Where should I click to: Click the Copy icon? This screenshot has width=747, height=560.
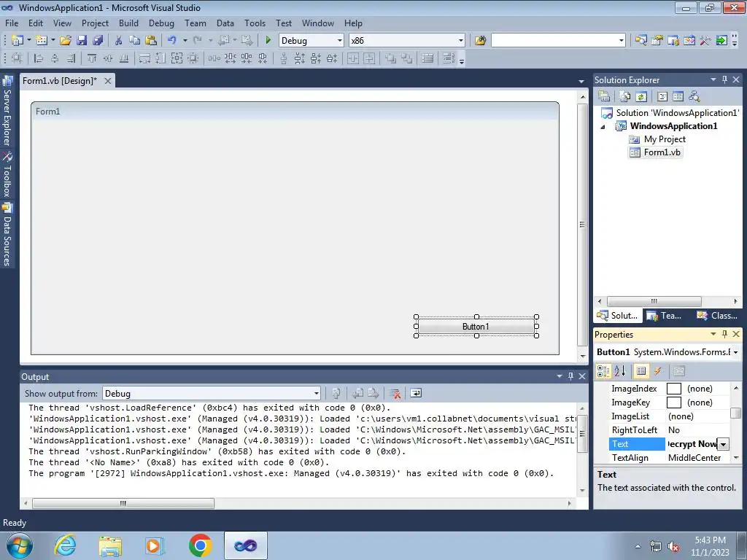click(x=135, y=41)
